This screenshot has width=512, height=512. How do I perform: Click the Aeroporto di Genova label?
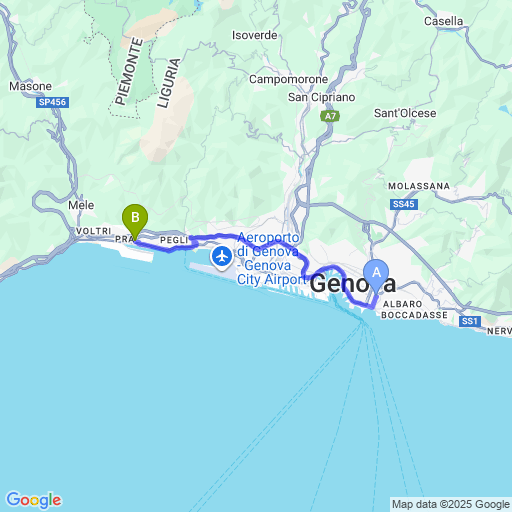pos(268,259)
